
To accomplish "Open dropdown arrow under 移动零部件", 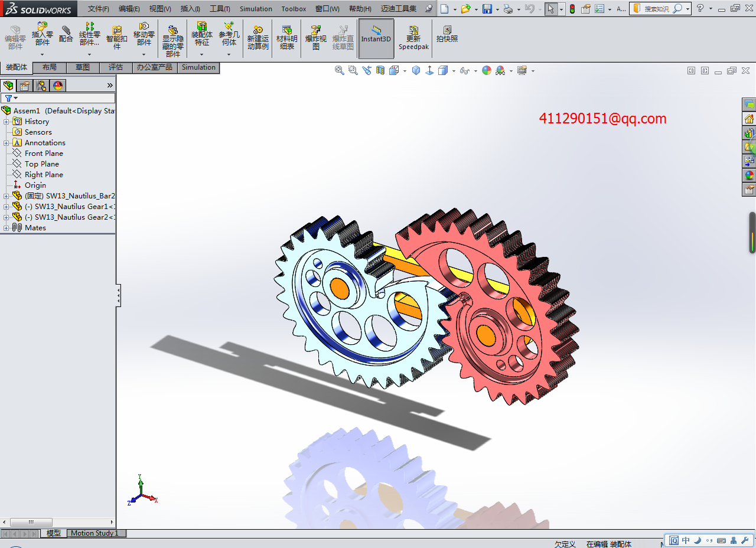I will (144, 54).
